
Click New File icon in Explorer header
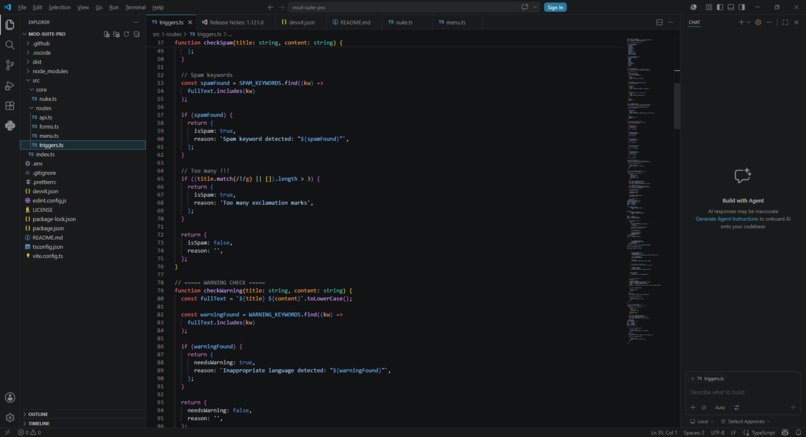click(106, 34)
